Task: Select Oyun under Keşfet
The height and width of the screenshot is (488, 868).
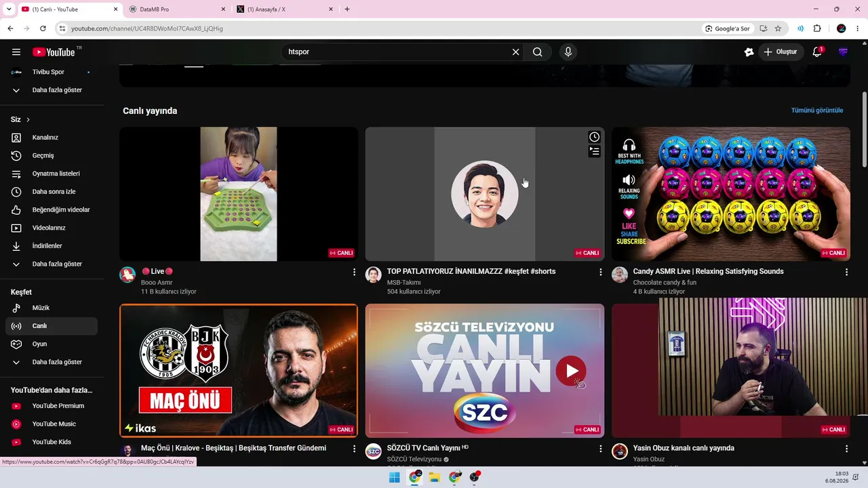Action: pyautogui.click(x=52, y=344)
